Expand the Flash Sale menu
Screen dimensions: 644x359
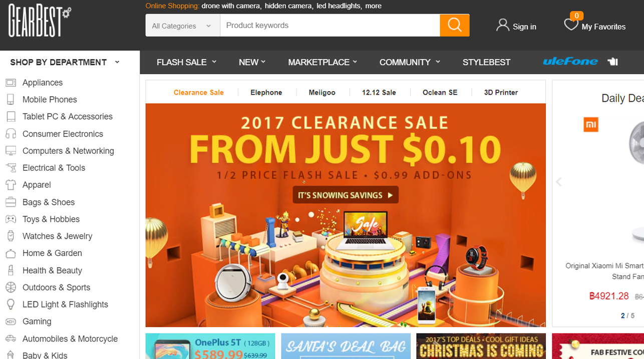tap(186, 62)
